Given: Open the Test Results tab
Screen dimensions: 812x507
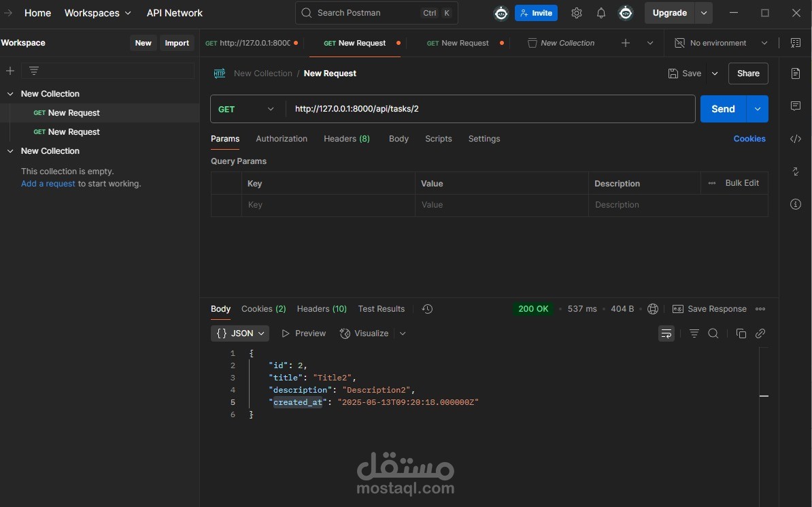Looking at the screenshot, I should pyautogui.click(x=381, y=309).
